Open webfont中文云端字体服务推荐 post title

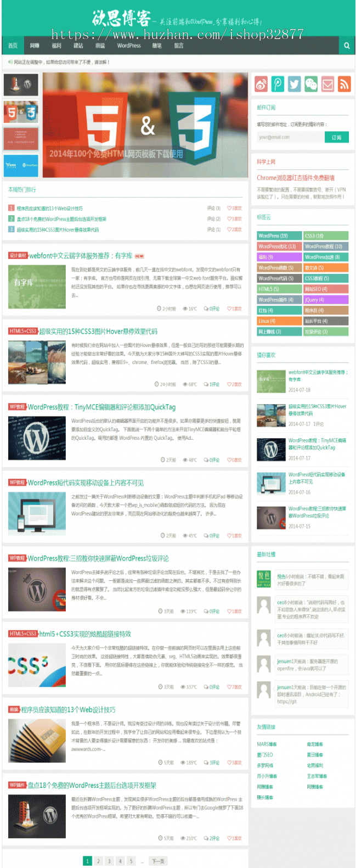(x=81, y=256)
